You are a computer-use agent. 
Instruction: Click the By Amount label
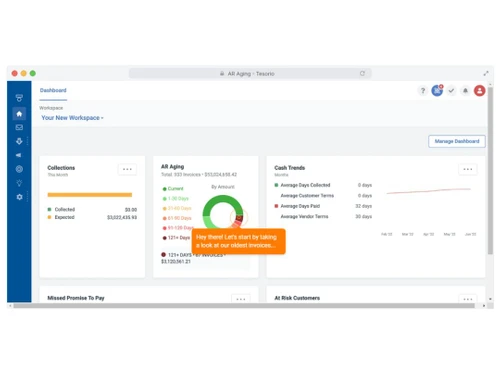click(223, 187)
